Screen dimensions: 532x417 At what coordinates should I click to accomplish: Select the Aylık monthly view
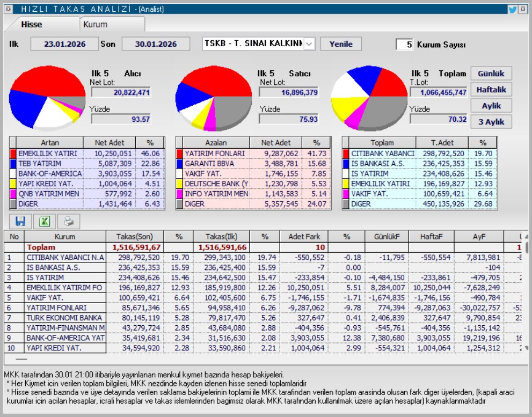[491, 106]
